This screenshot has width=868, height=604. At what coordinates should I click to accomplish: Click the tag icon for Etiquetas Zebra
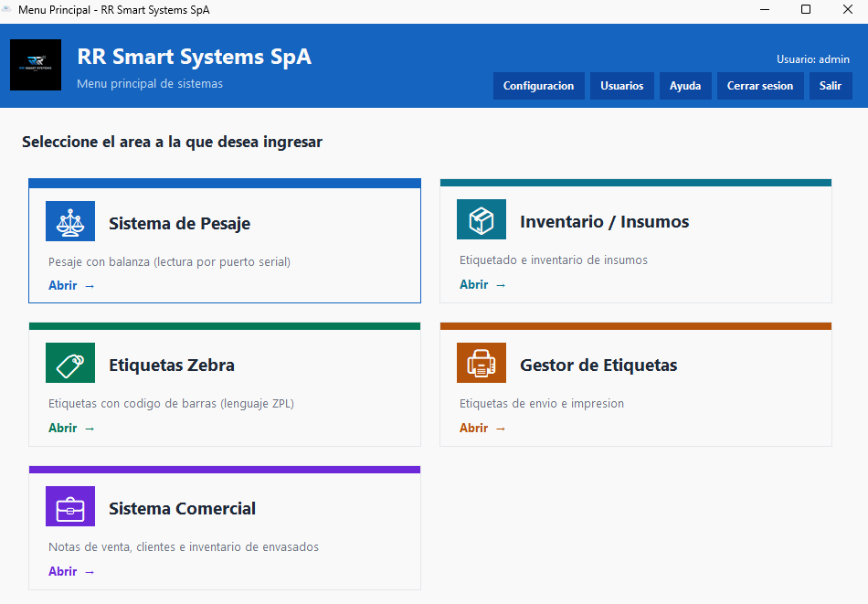coord(70,363)
